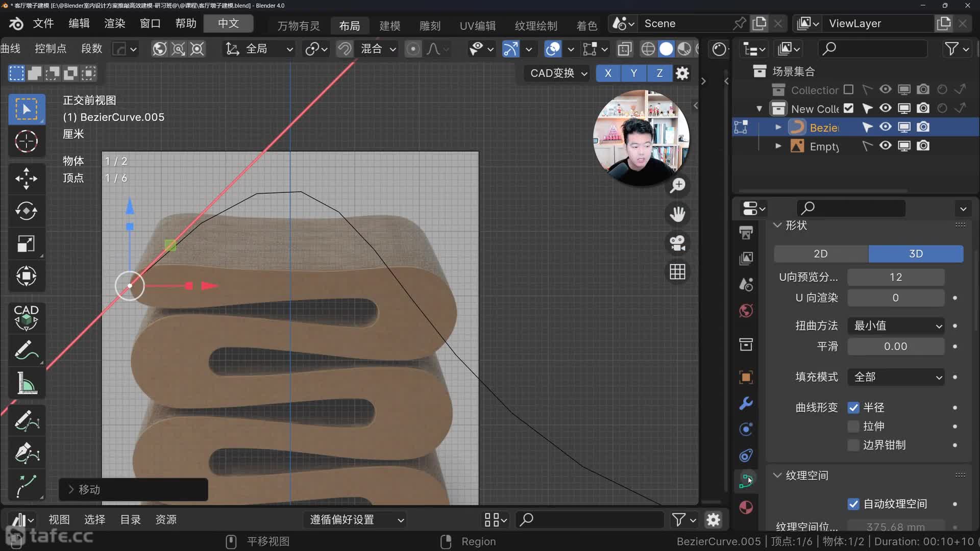Viewport: 980px width, 551px height.
Task: Select the Rotate tool
Action: (26, 211)
